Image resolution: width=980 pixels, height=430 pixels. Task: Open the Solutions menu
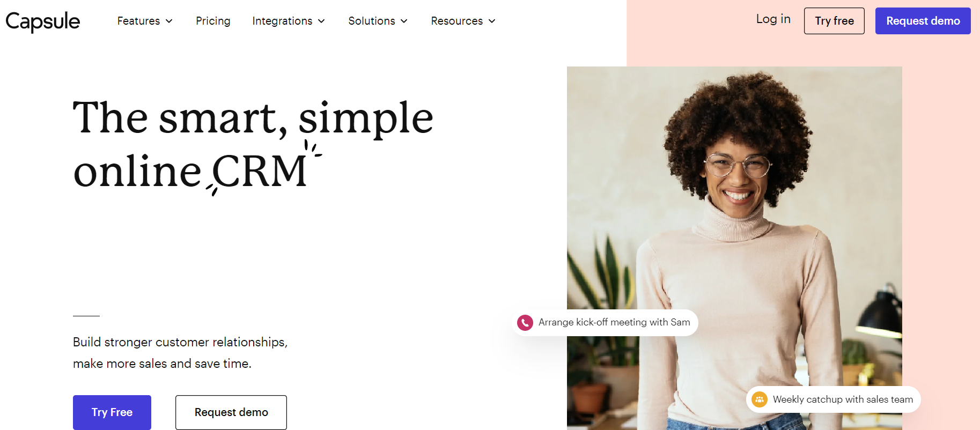378,21
